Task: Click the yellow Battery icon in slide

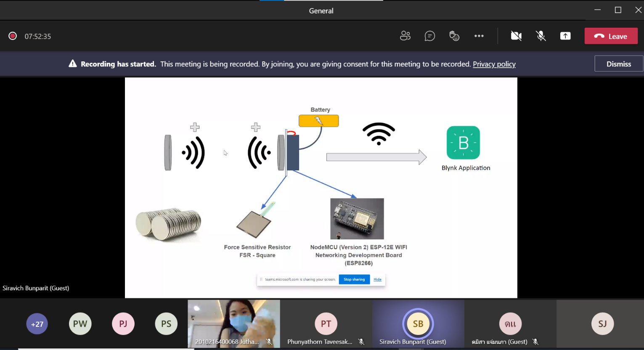Action: tap(319, 121)
